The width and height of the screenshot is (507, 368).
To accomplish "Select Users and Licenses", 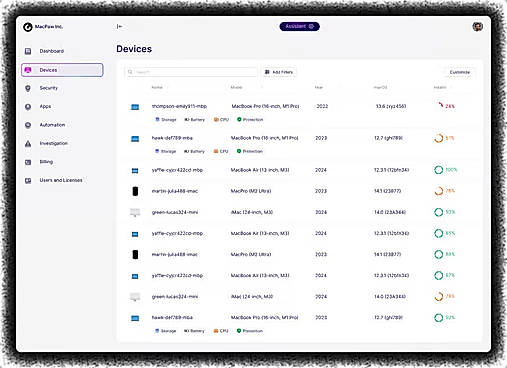I will pos(62,180).
